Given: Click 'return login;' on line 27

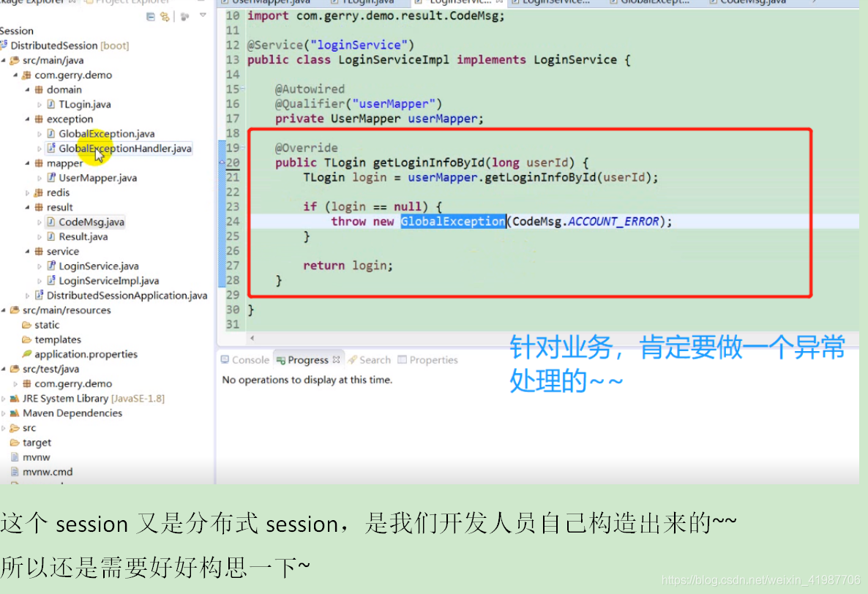Looking at the screenshot, I should (348, 266).
